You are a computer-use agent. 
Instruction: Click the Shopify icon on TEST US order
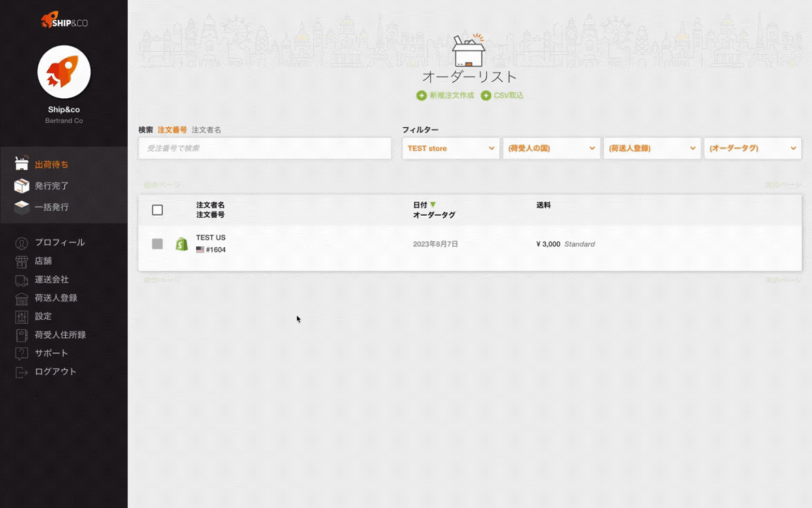click(182, 244)
